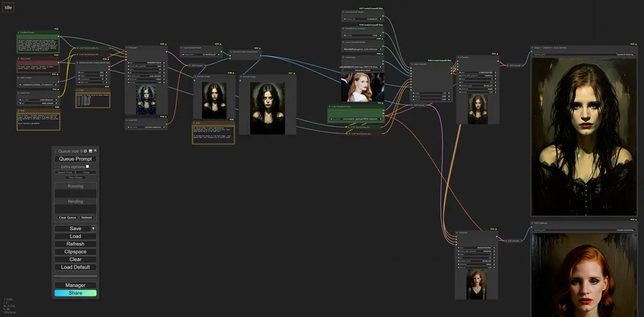Collapse the StableCascade_EmptyLatentImage node via its title dot
The image size is (644, 317).
pyautogui.click(x=77, y=62)
